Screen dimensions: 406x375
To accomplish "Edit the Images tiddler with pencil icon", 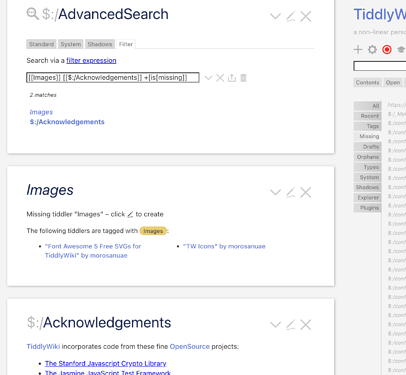I will click(x=291, y=192).
